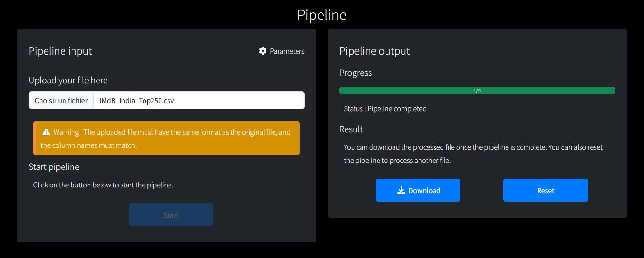Click the green 4/4 progress bar
Viewport: 644px width, 258px height.
[477, 90]
